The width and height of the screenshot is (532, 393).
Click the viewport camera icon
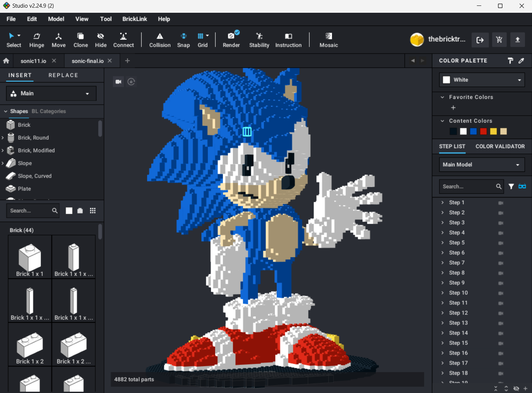tap(118, 82)
